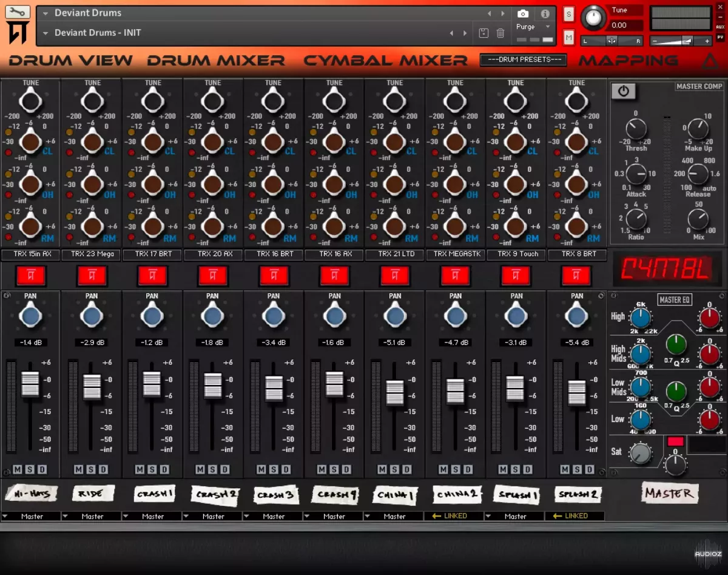Click the Master Comp Ratio knob

coord(636,219)
